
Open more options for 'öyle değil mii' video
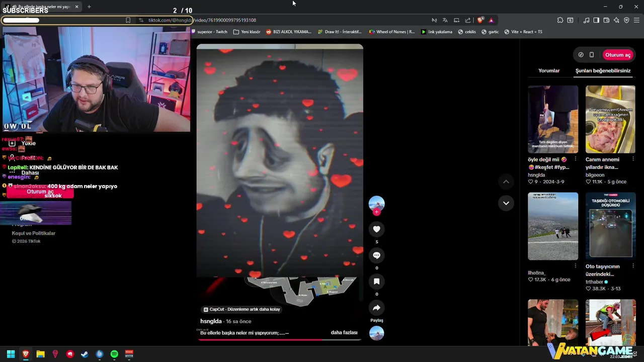(576, 159)
